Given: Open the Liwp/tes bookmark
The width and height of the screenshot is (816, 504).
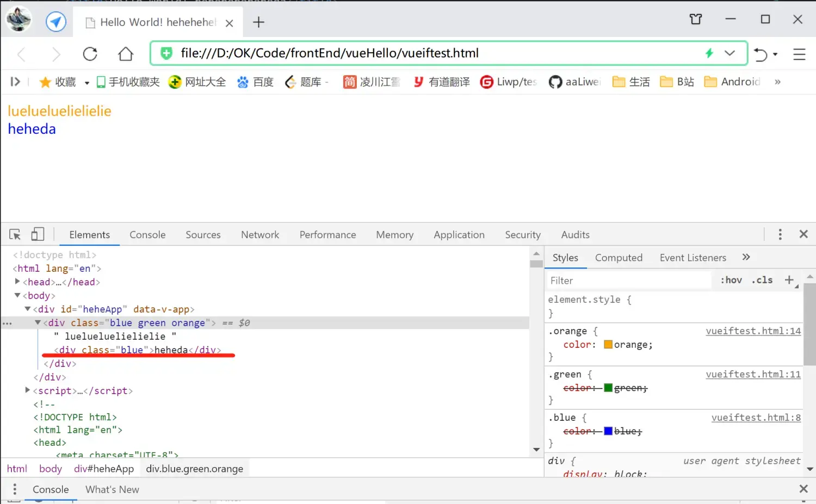Looking at the screenshot, I should pyautogui.click(x=509, y=82).
